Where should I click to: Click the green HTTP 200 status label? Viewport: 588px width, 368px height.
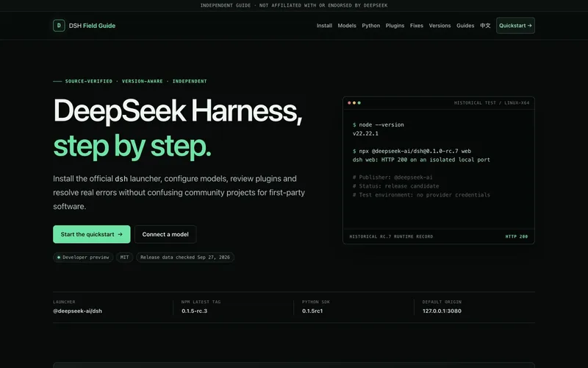click(x=517, y=236)
